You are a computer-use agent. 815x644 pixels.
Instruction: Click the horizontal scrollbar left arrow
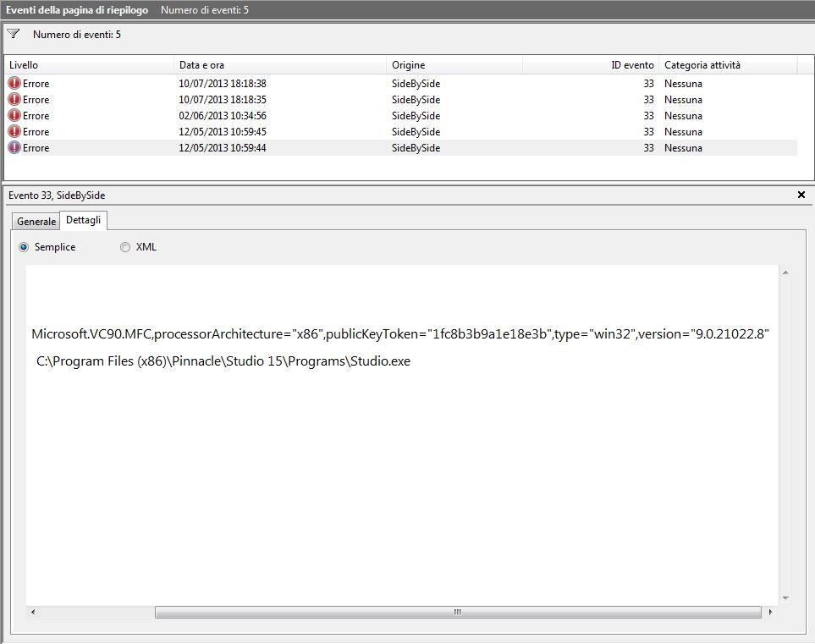(33, 612)
